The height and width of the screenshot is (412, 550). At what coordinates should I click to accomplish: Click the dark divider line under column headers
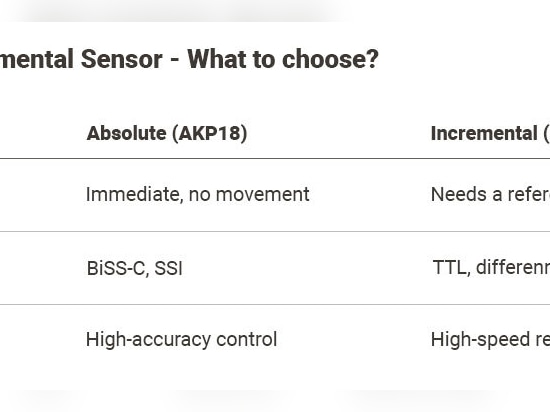[x=275, y=158]
